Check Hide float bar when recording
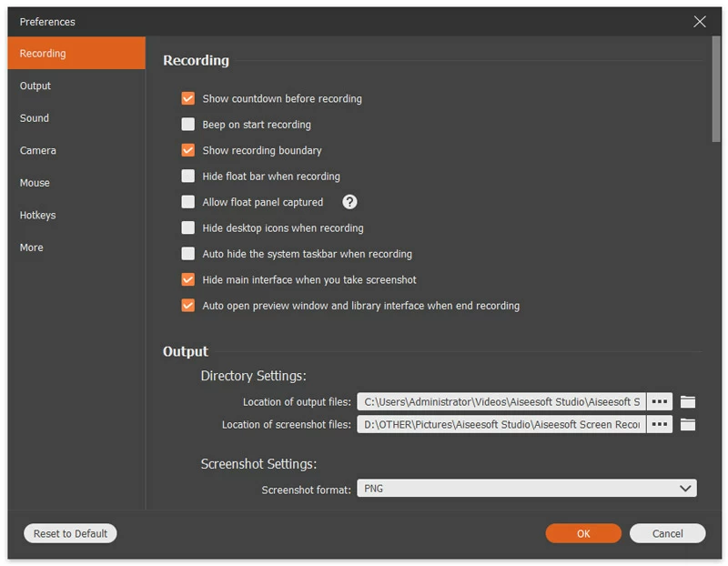Screen dimensions: 728x566 coord(187,176)
